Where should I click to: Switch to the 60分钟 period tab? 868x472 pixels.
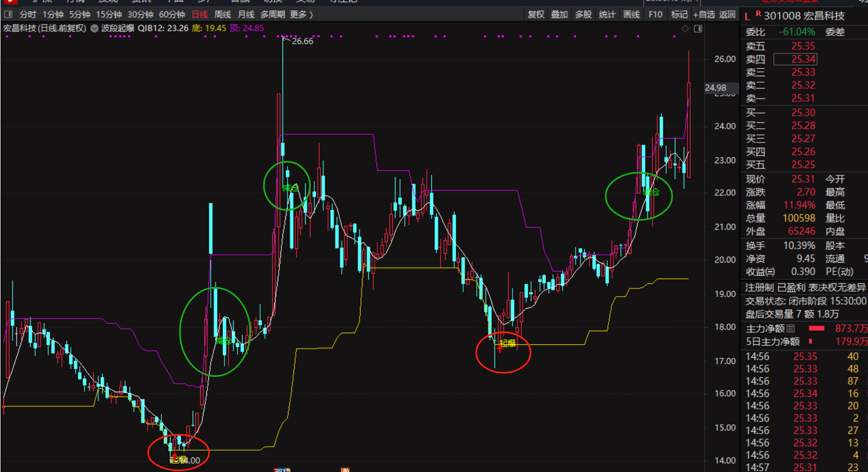click(x=172, y=14)
